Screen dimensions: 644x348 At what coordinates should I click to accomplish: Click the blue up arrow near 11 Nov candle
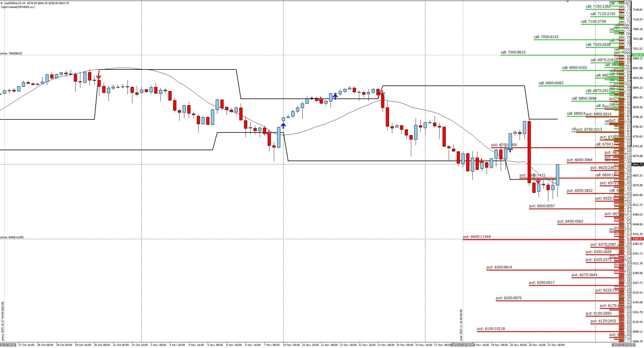(x=335, y=97)
